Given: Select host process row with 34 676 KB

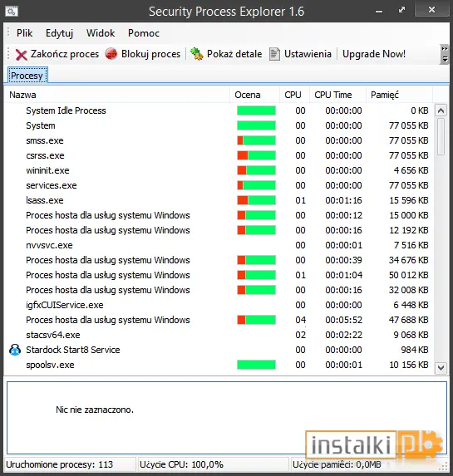Looking at the screenshot, I should [219, 260].
